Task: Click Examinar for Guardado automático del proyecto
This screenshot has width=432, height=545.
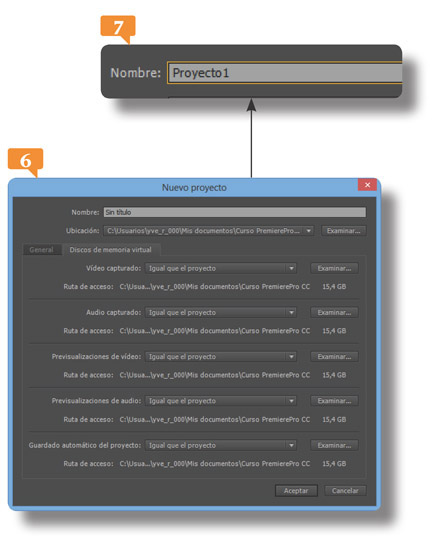Action: pos(334,445)
